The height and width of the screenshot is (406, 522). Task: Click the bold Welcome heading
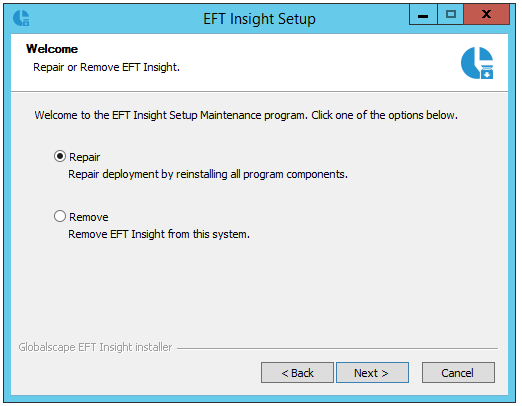click(x=52, y=49)
